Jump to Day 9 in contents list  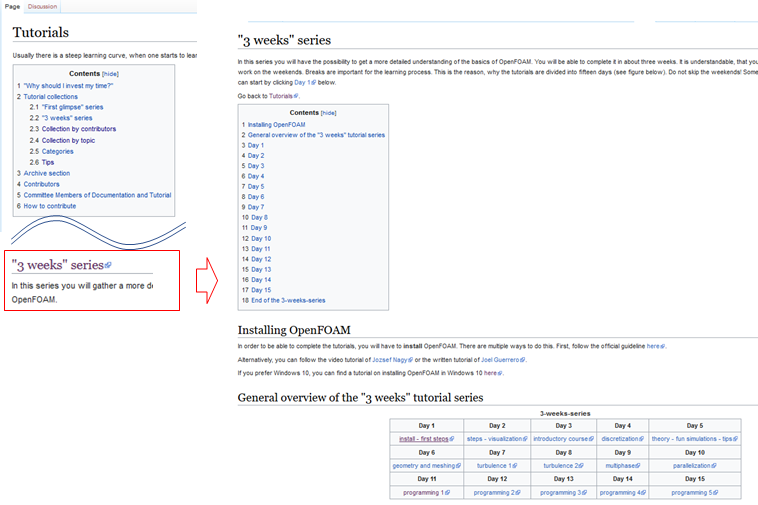(x=259, y=228)
